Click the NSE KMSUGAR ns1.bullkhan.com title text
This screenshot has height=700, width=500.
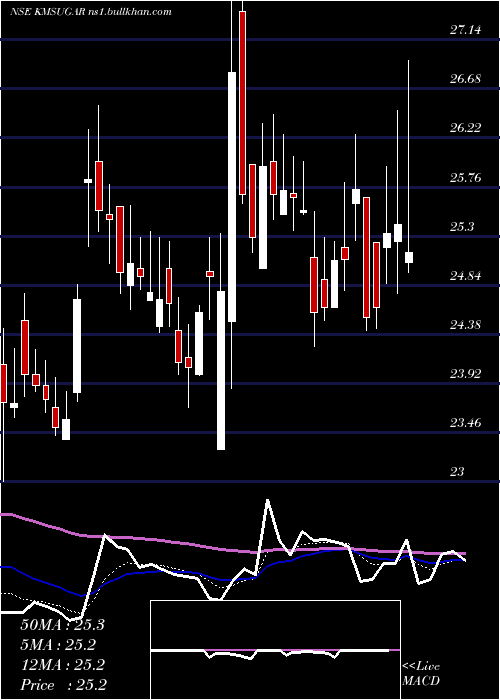91,12
